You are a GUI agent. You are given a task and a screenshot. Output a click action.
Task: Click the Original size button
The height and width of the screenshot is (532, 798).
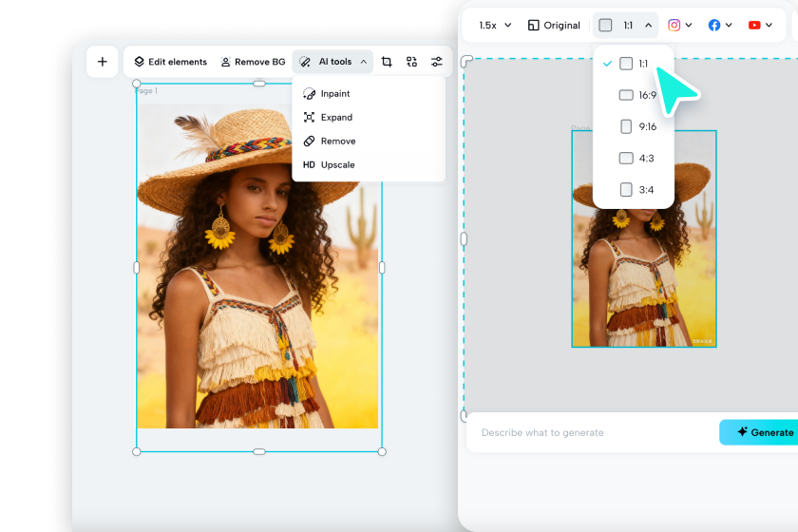coord(554,26)
